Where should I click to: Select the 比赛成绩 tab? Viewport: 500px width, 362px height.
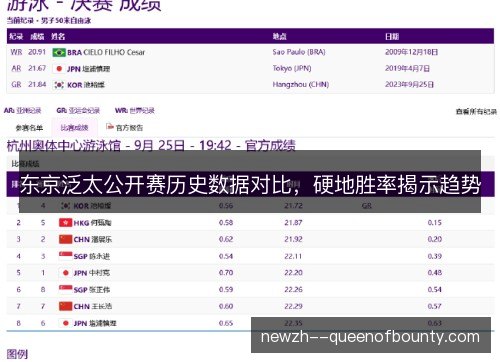pyautogui.click(x=74, y=128)
